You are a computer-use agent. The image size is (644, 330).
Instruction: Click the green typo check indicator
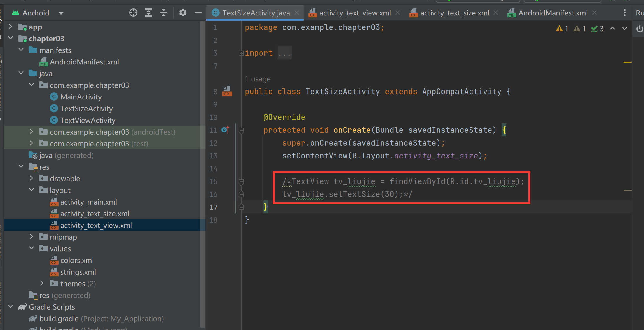point(597,29)
